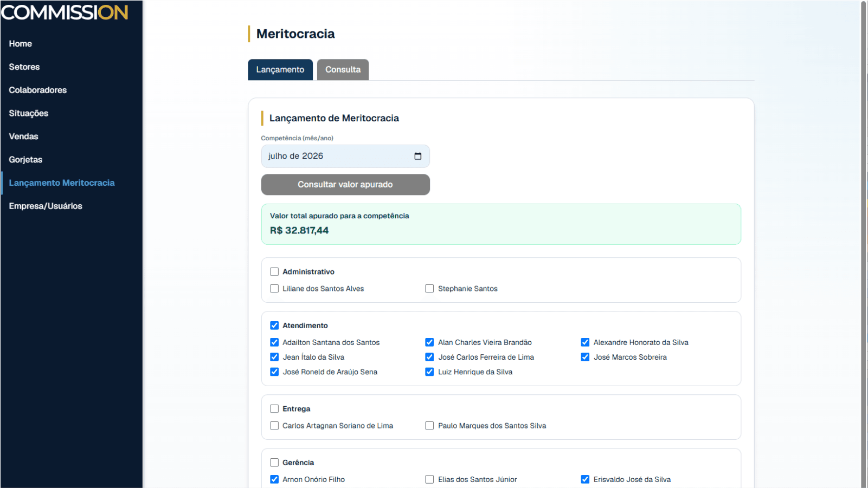
Task: Click the Lançamento de Meritocracia heading
Action: click(334, 118)
